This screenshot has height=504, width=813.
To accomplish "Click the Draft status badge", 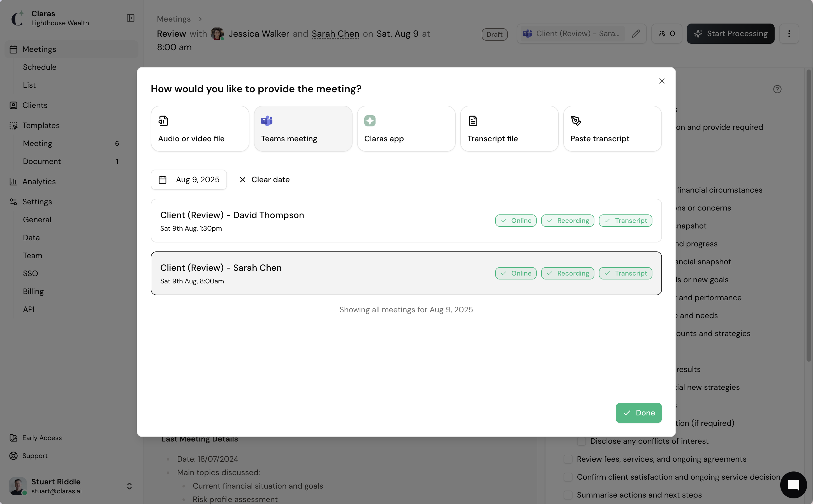I will pos(494,34).
